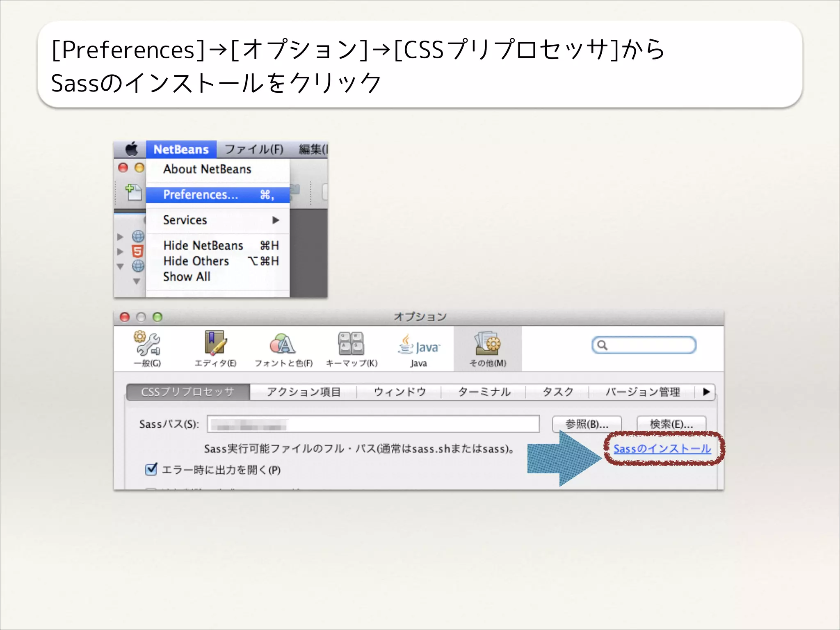Image resolution: width=840 pixels, height=630 pixels.
Task: Click the NetBeans menu bar item
Action: [x=181, y=149]
